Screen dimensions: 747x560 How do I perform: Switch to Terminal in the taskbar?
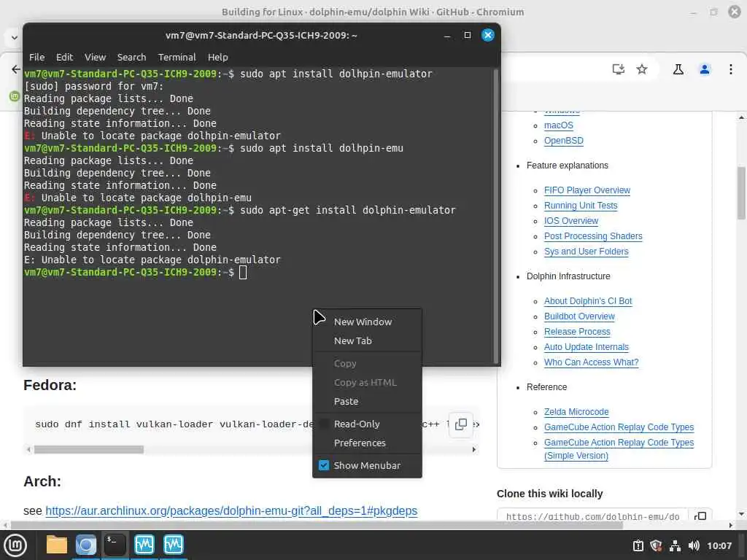pyautogui.click(x=115, y=545)
